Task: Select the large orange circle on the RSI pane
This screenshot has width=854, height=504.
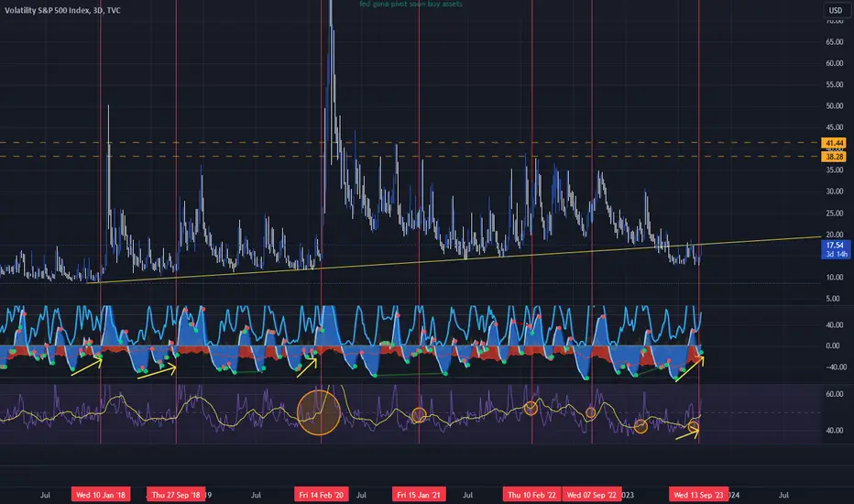Action: click(319, 412)
